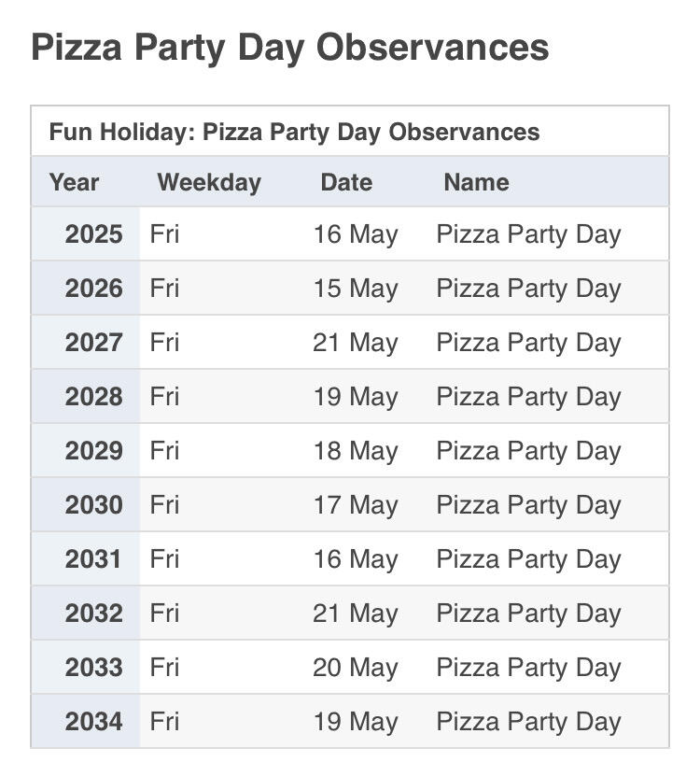Image resolution: width=700 pixels, height=776 pixels.
Task: Click the Weekday column header
Action: [209, 183]
